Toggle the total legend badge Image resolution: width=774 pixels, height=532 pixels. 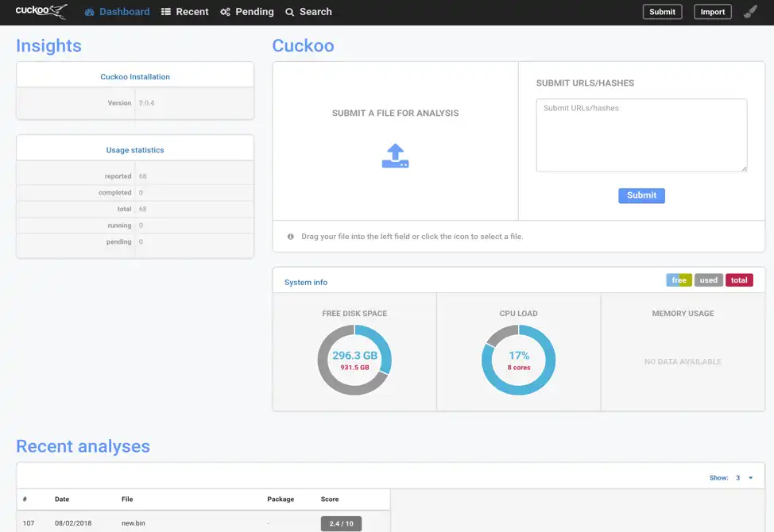click(739, 280)
